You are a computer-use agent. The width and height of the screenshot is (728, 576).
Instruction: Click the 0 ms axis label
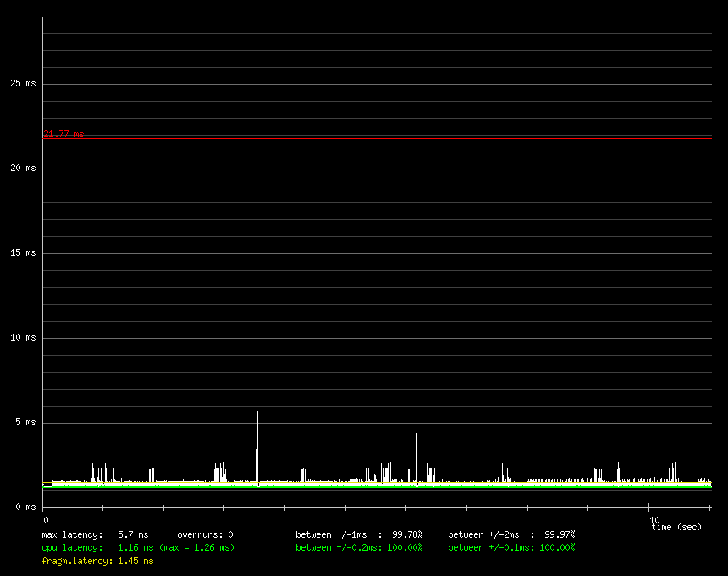[x=25, y=507]
